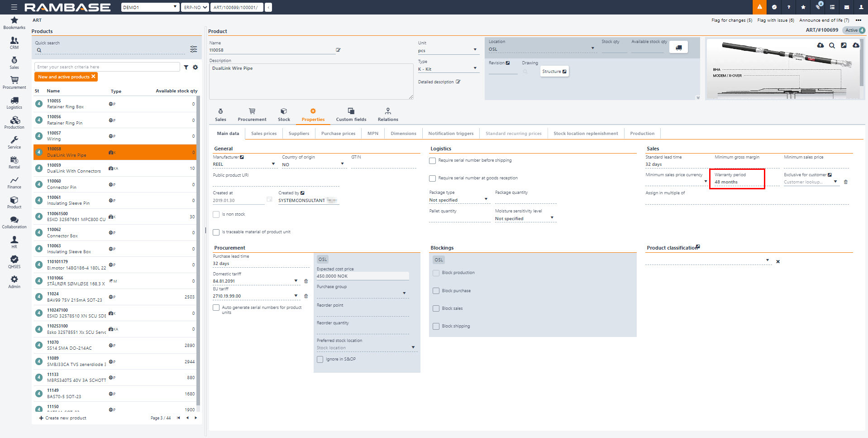This screenshot has width=868, height=438.
Task: Open the Custom fields tab
Action: (351, 115)
